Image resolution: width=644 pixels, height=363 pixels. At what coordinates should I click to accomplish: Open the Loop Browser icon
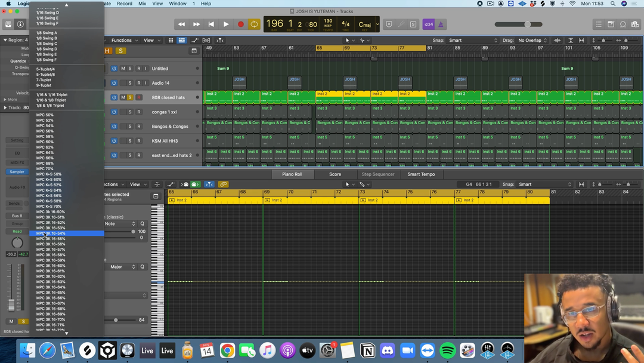coord(623,24)
